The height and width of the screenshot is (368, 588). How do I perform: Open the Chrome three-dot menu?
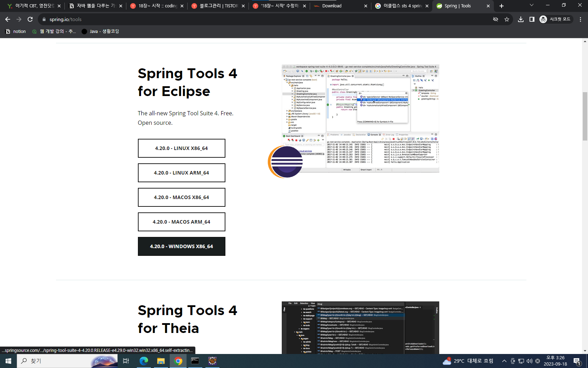580,19
